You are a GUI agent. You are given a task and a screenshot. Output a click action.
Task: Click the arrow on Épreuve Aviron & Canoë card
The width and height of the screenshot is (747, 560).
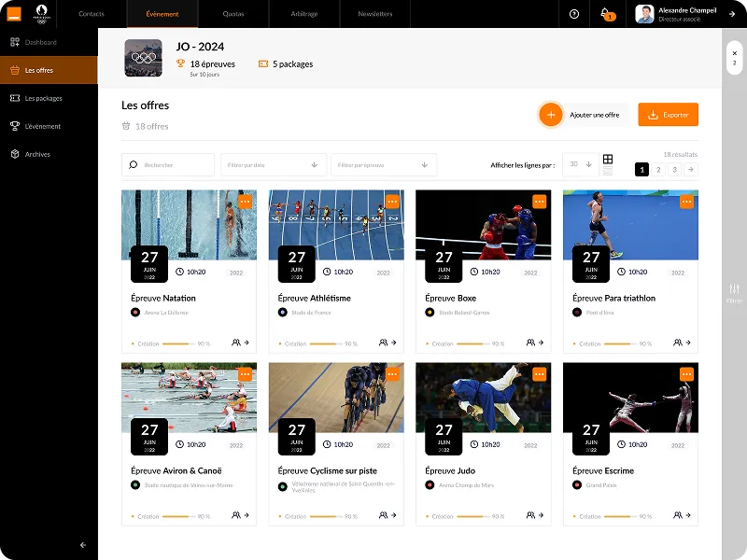pyautogui.click(x=247, y=515)
